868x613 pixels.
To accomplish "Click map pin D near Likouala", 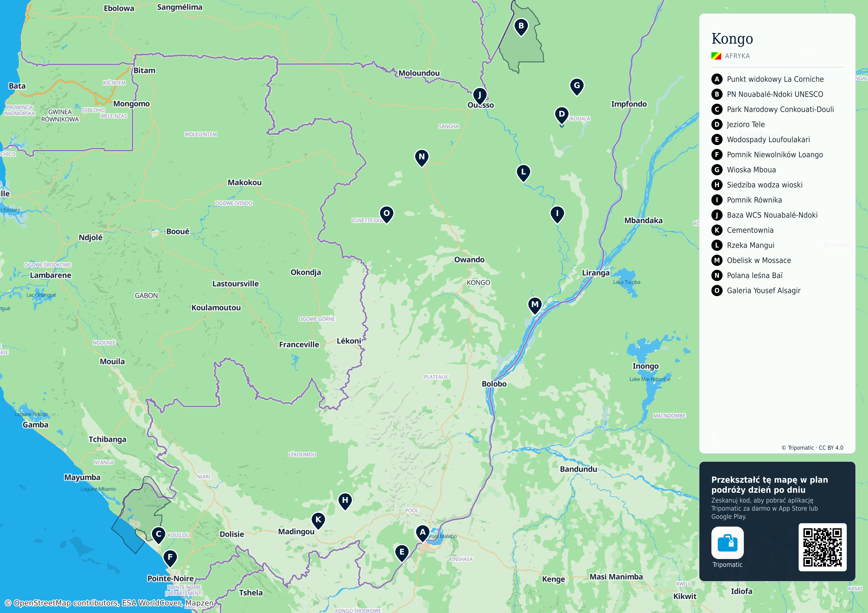I will [562, 115].
